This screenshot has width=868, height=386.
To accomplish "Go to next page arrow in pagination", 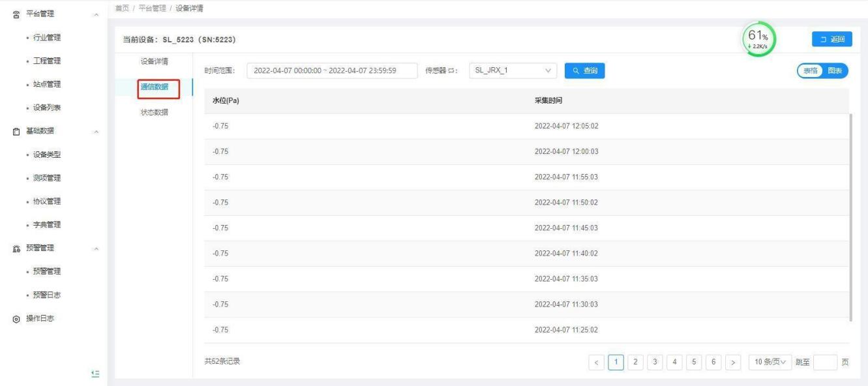I will tap(734, 362).
